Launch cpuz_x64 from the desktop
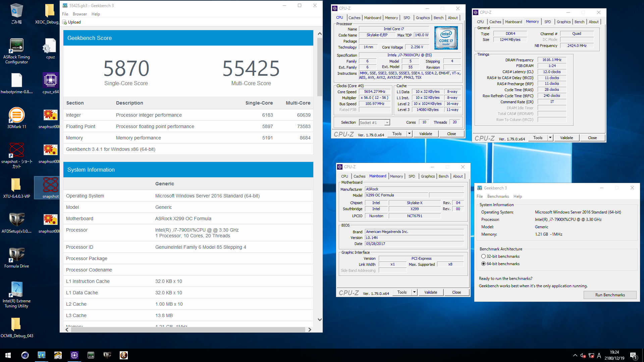This screenshot has width=644, height=362. (x=50, y=83)
